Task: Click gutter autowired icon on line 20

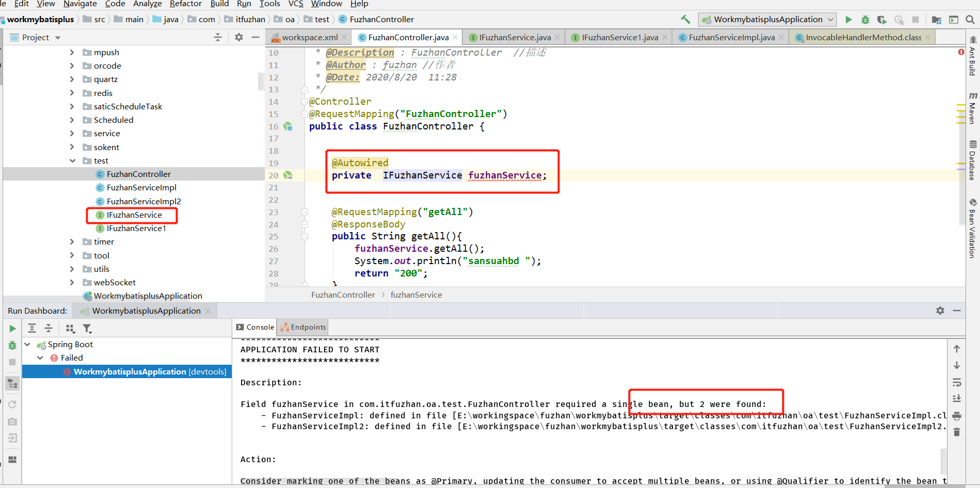Action: (288, 175)
